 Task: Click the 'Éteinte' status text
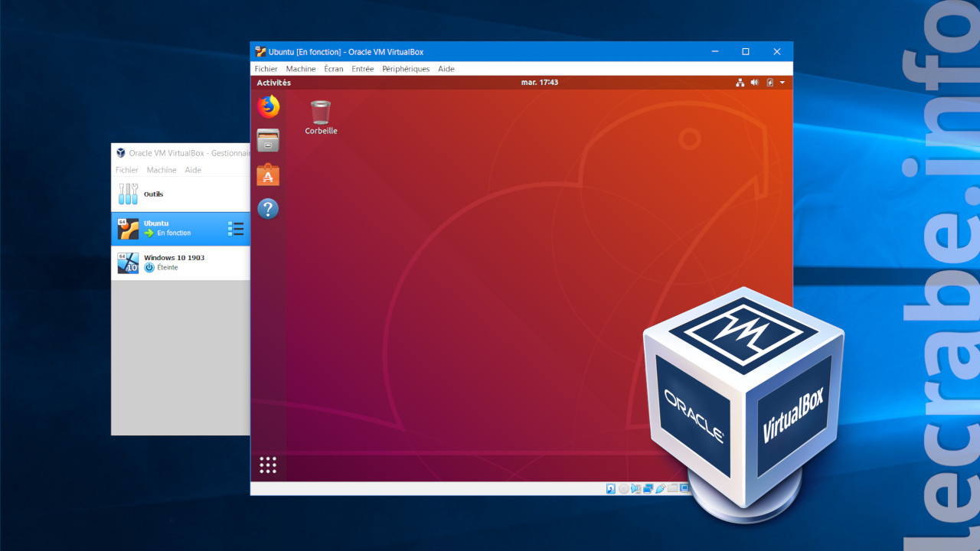click(x=167, y=268)
